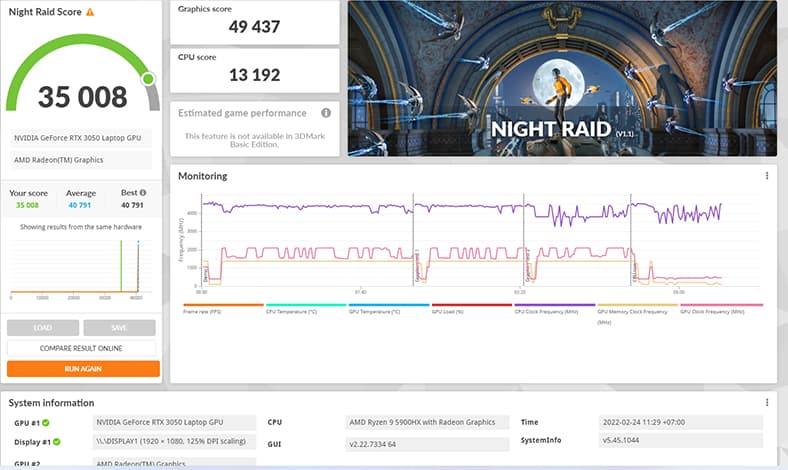788x470 pixels.
Task: Click the NVIDIA GeForce RTX 3050 Laptop GPU label under score
Action: point(81,138)
